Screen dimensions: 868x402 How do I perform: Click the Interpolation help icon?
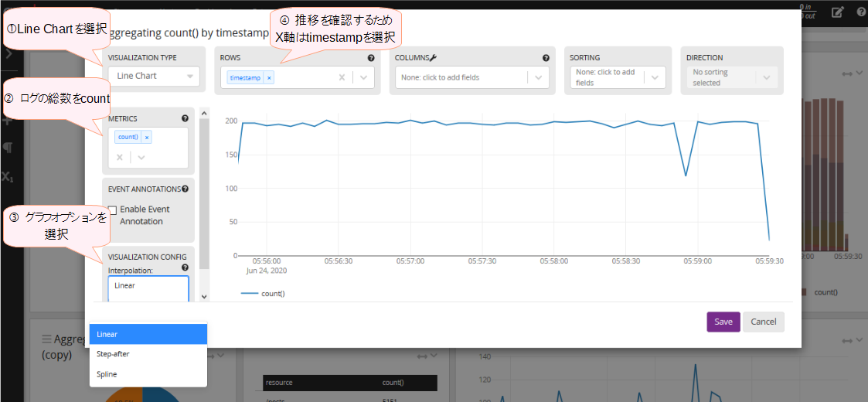coord(185,267)
